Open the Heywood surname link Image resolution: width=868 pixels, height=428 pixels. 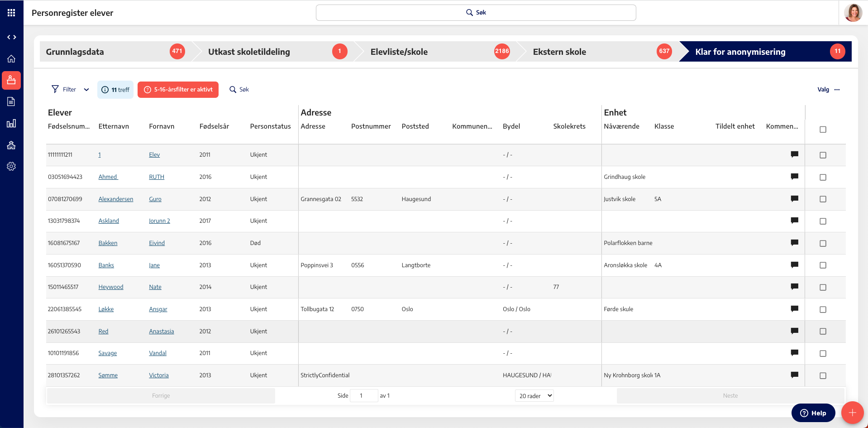tap(111, 287)
